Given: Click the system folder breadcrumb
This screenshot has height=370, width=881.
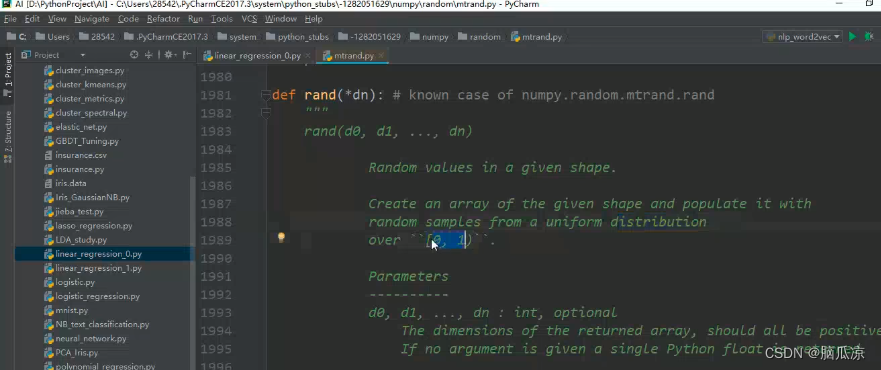Looking at the screenshot, I should [237, 37].
